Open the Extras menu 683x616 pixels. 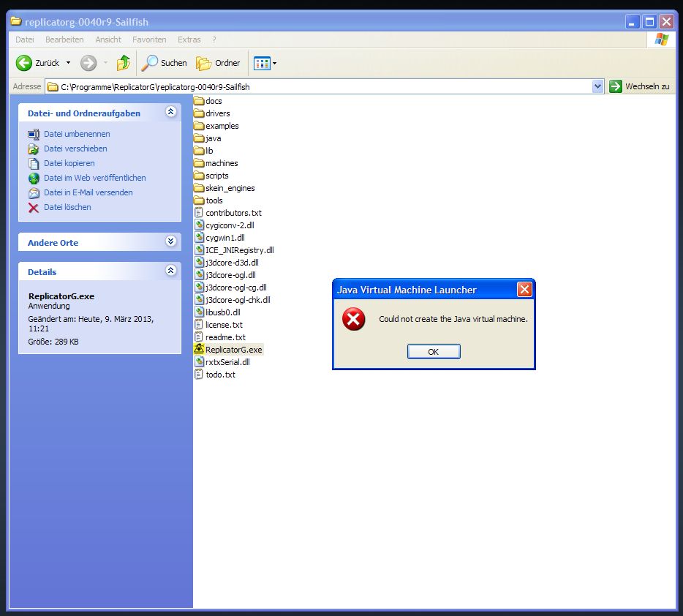coord(189,40)
